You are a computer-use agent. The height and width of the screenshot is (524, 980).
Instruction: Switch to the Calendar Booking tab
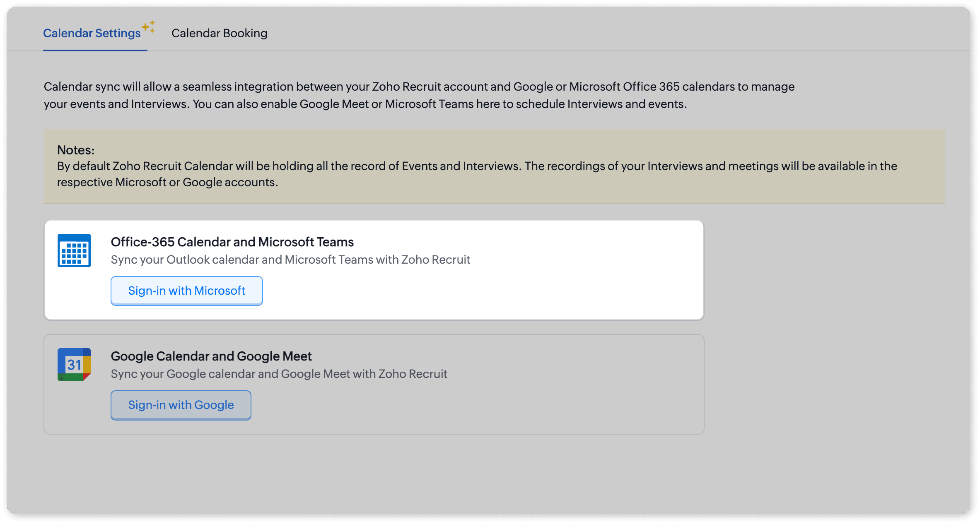coord(220,33)
